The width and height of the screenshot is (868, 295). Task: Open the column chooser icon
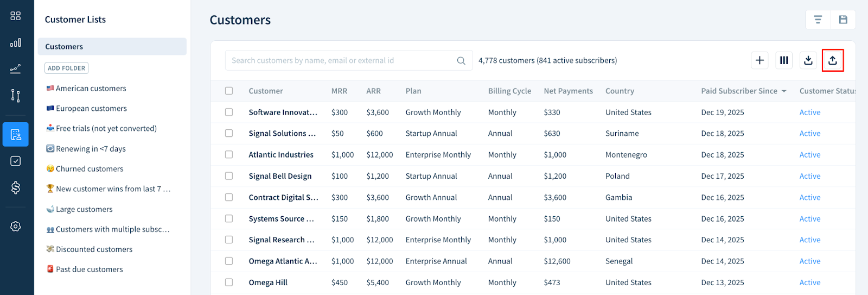pos(784,60)
